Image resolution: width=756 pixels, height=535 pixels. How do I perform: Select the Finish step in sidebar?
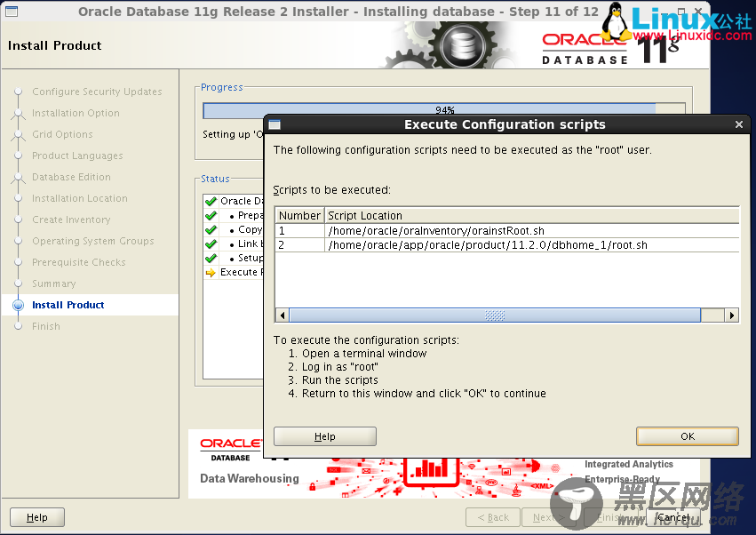(46, 326)
